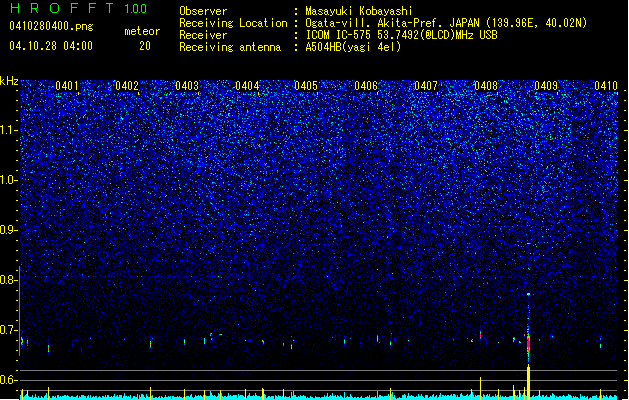The height and width of the screenshot is (400, 629).
Task: Click the 0.8 kHz axis label
Action: [x=9, y=280]
